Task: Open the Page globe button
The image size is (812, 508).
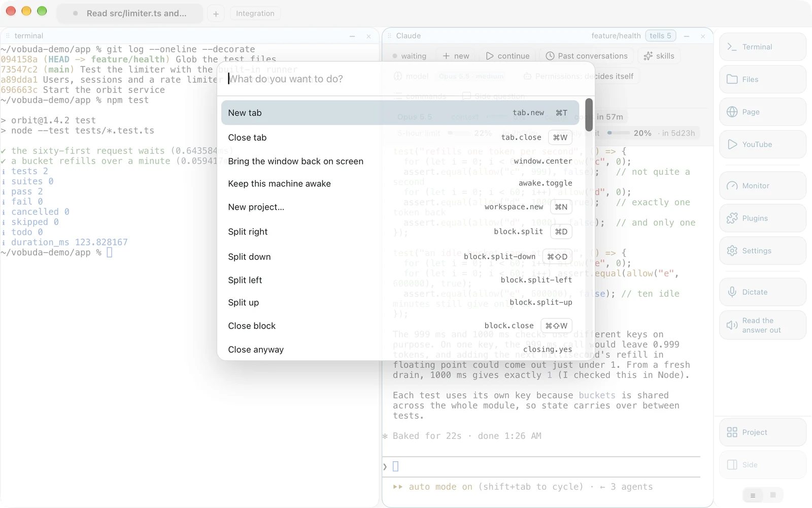Action: pos(762,112)
